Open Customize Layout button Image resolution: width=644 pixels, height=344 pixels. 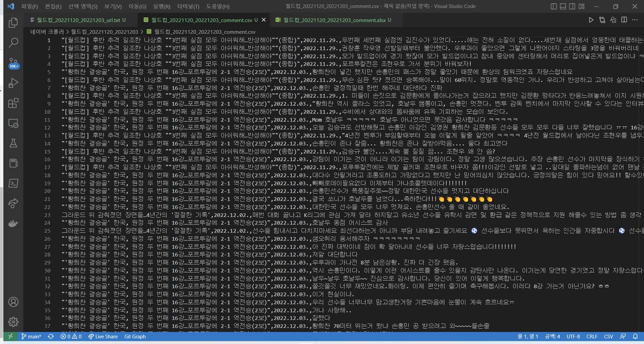582,6
